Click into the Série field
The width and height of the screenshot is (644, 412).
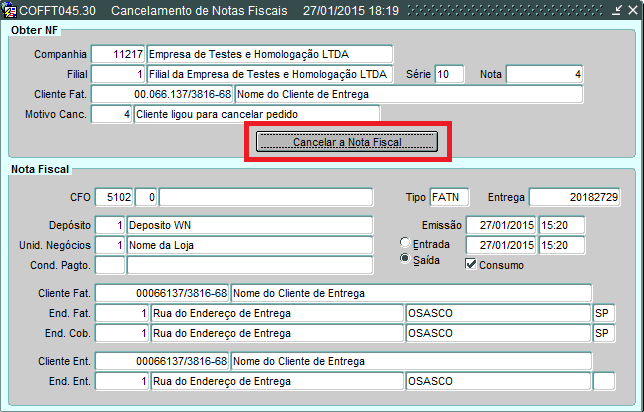(x=449, y=74)
